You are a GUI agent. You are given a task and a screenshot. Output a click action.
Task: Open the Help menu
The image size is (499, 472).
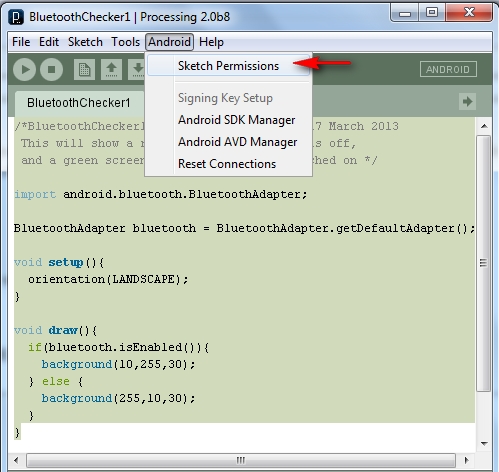(211, 42)
